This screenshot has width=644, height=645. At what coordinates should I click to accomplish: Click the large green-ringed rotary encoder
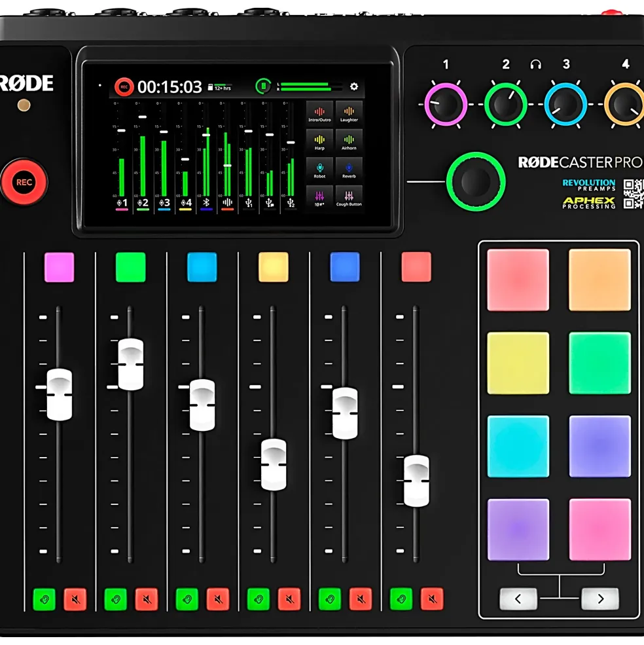pyautogui.click(x=476, y=181)
